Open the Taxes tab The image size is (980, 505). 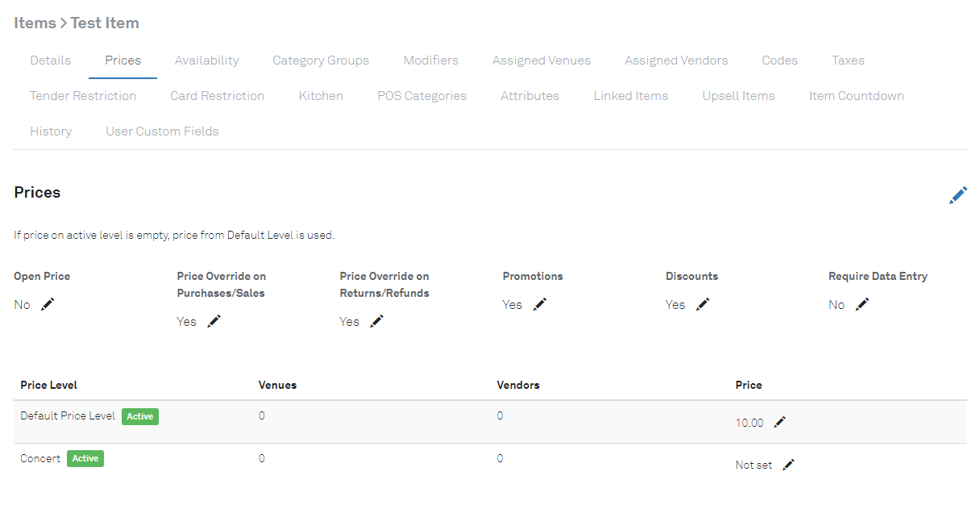848,61
